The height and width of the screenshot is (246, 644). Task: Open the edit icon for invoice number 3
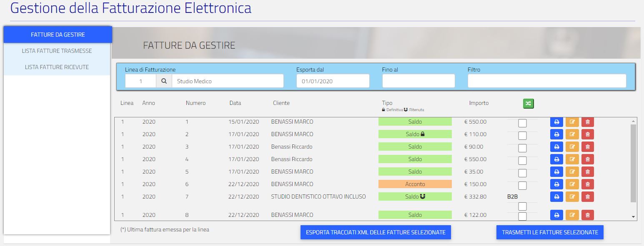pyautogui.click(x=572, y=147)
